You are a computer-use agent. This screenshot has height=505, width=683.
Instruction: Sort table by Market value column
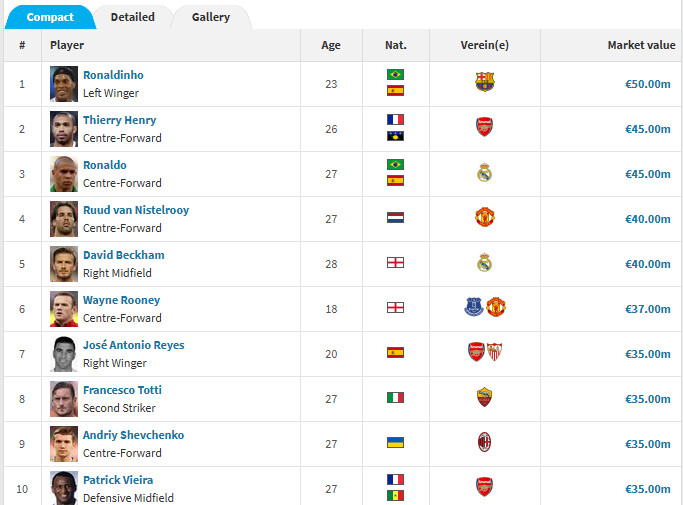(x=641, y=45)
